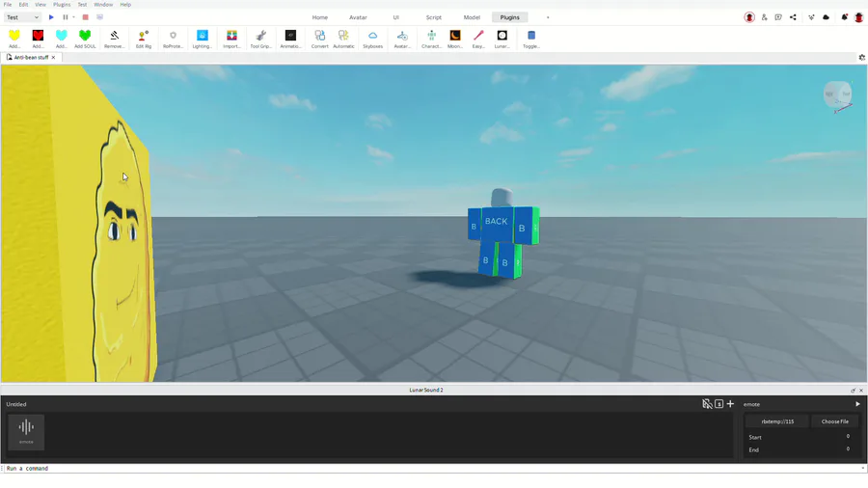Open the File menu

tap(8, 5)
